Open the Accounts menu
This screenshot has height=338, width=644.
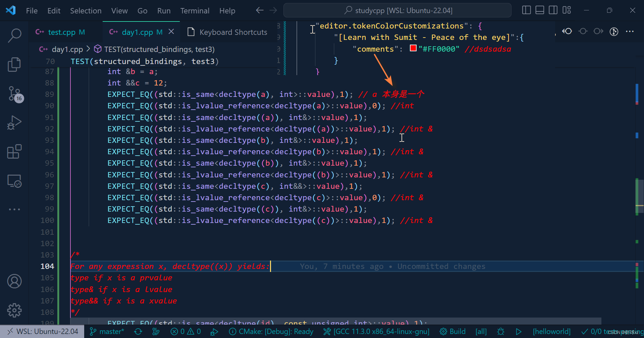[14, 281]
